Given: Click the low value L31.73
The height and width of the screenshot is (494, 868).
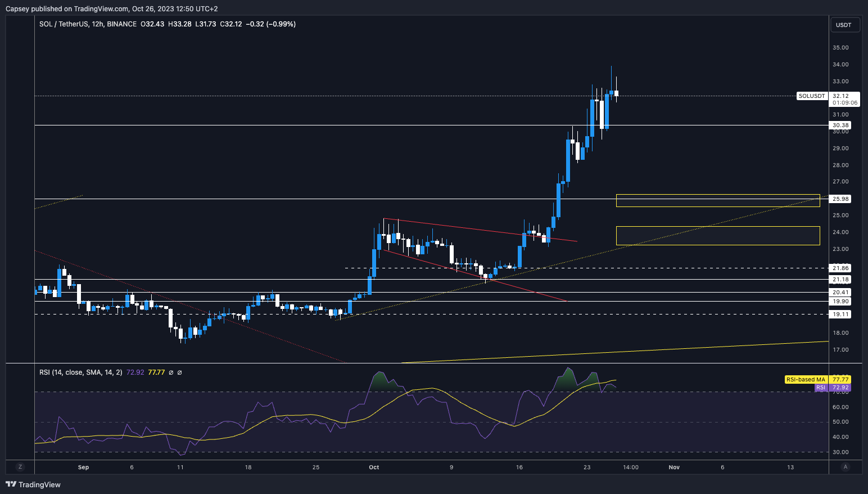Looking at the screenshot, I should 206,24.
